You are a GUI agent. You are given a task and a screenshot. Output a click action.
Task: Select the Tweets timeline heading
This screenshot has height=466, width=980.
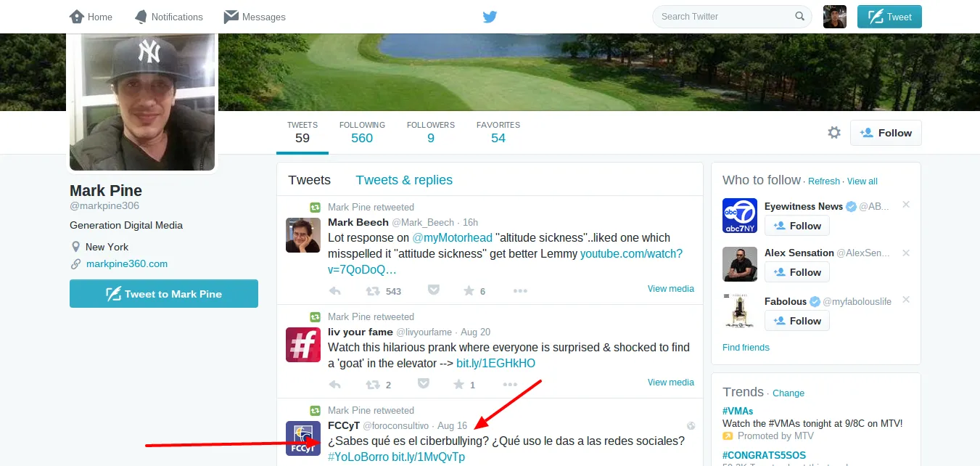tap(309, 180)
